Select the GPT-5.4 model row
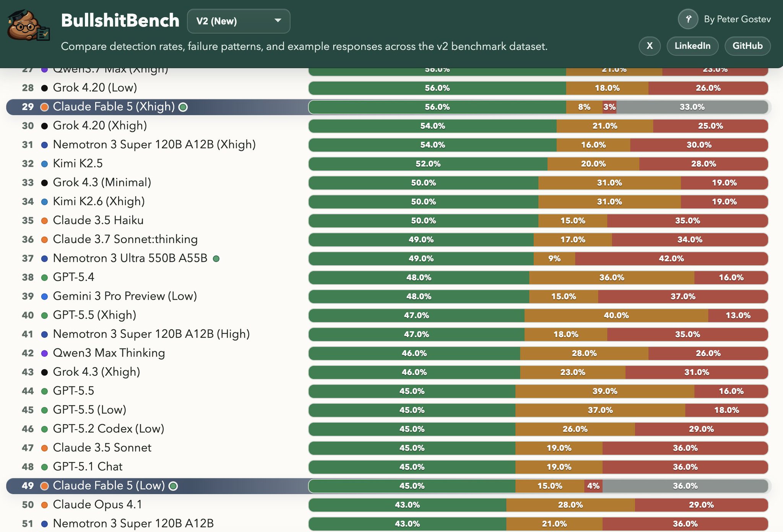Screen dimensions: 783x532 point(388,277)
